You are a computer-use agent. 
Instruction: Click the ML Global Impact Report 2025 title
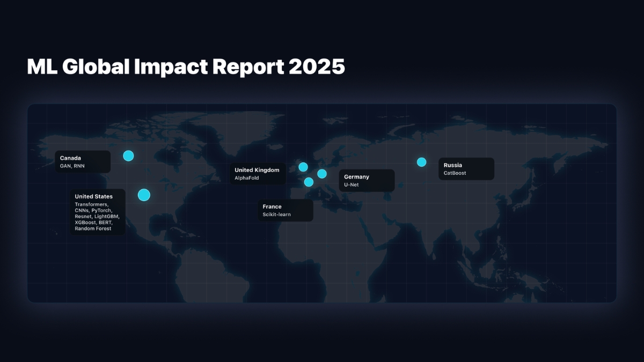coord(186,67)
